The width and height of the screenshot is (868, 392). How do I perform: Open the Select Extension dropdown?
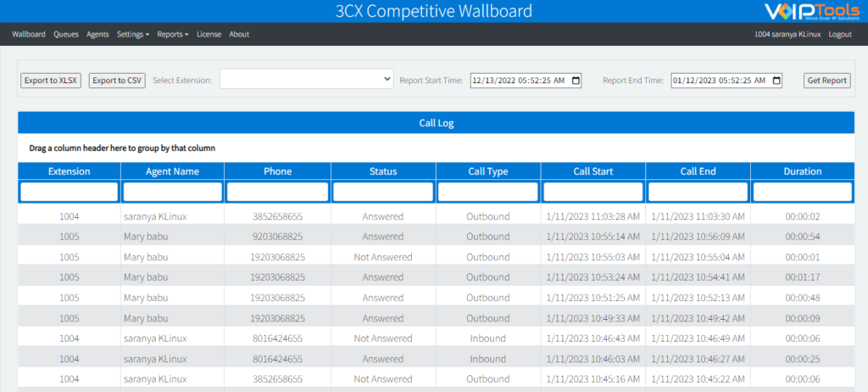click(306, 79)
